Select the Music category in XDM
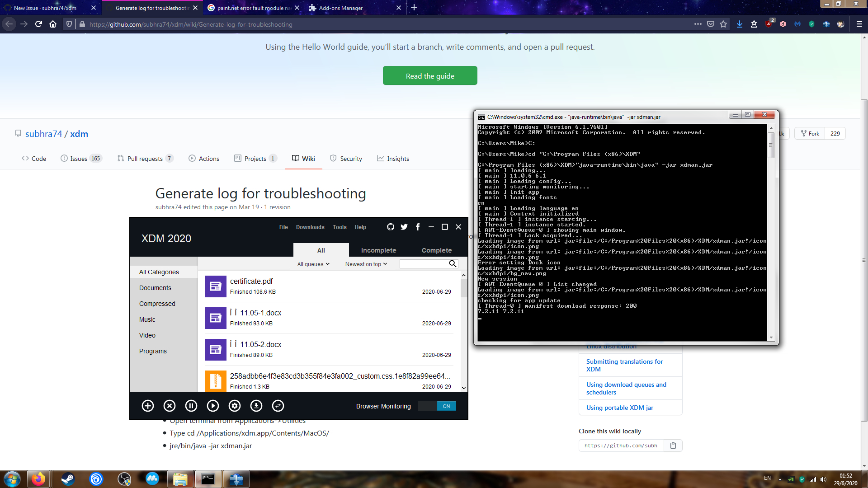This screenshot has height=488, width=868. [147, 319]
